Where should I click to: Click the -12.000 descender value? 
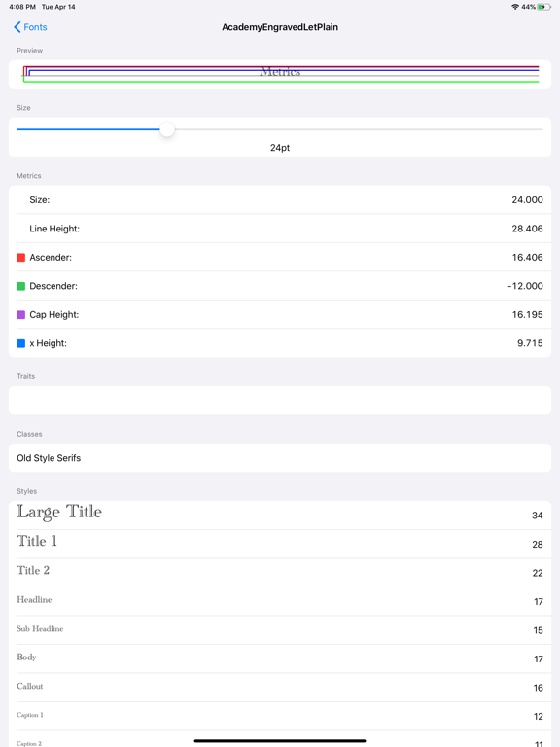(x=525, y=286)
